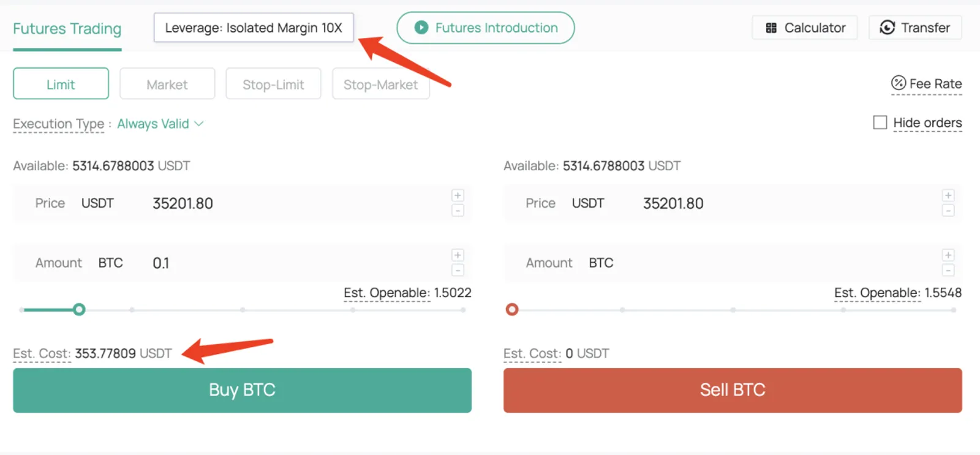
Task: Open the Futures Introduction button
Action: click(x=486, y=28)
